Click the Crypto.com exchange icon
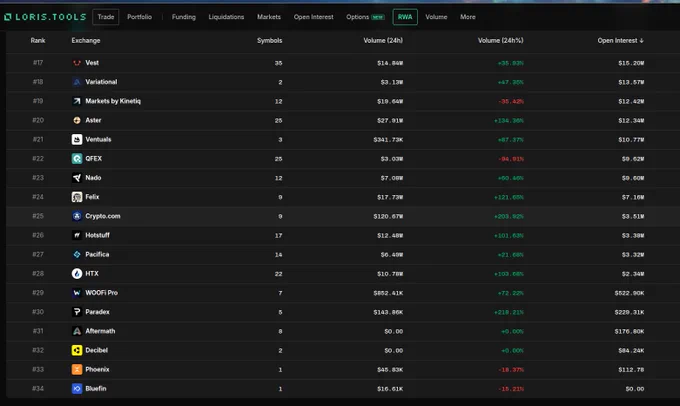The width and height of the screenshot is (680, 406). [77, 216]
